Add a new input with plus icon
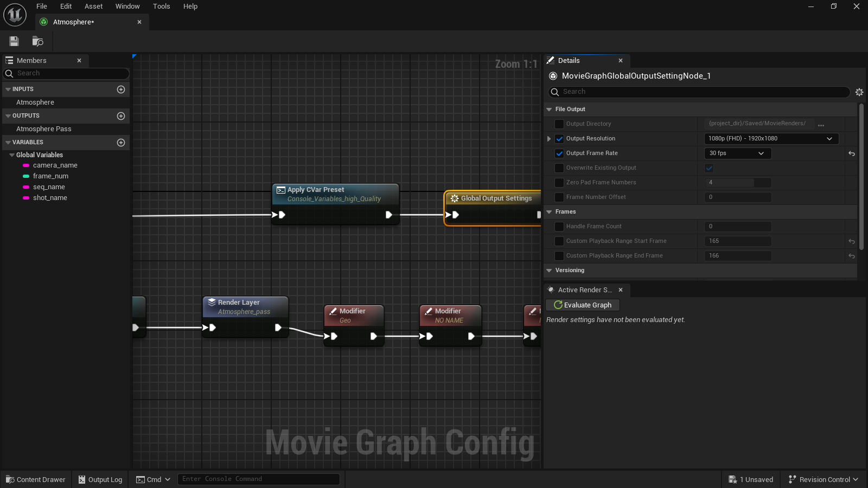The width and height of the screenshot is (868, 488). pyautogui.click(x=121, y=89)
